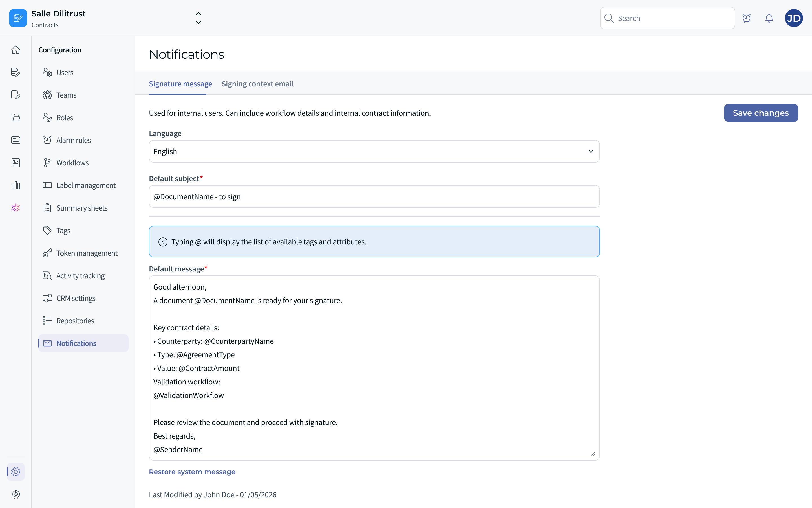812x508 pixels.
Task: Select the Signature message tab
Action: [180, 84]
